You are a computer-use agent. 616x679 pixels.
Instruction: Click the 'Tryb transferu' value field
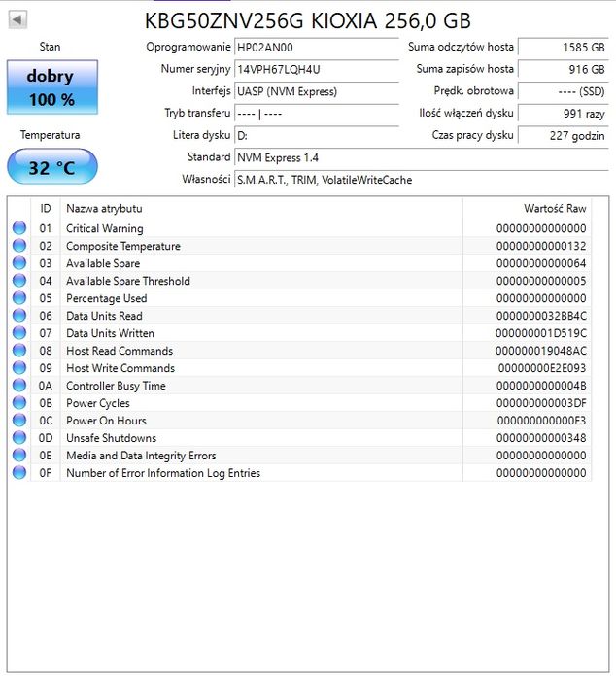316,114
